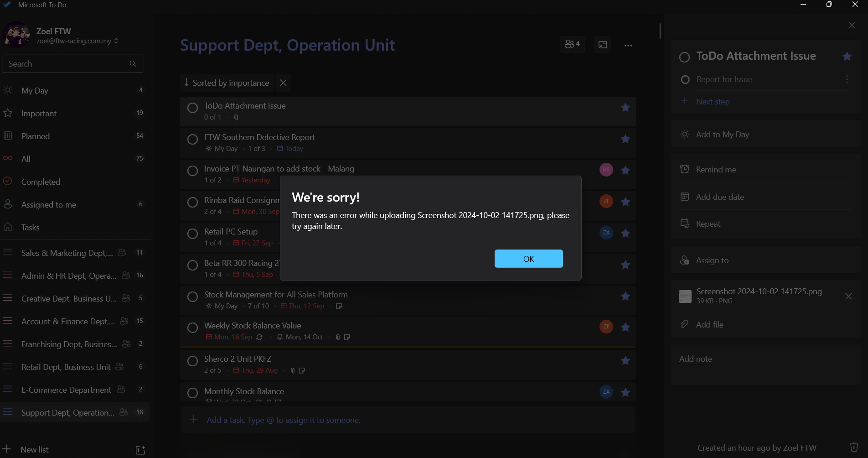The image size is (868, 458).
Task: Toggle importance star for Beta RR 300 Racing
Action: click(625, 265)
